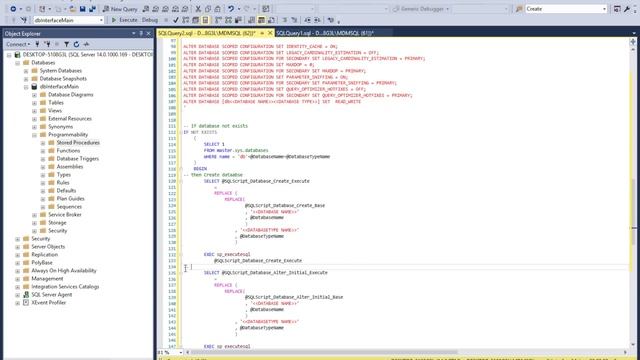Select the Views folder

tap(55, 111)
